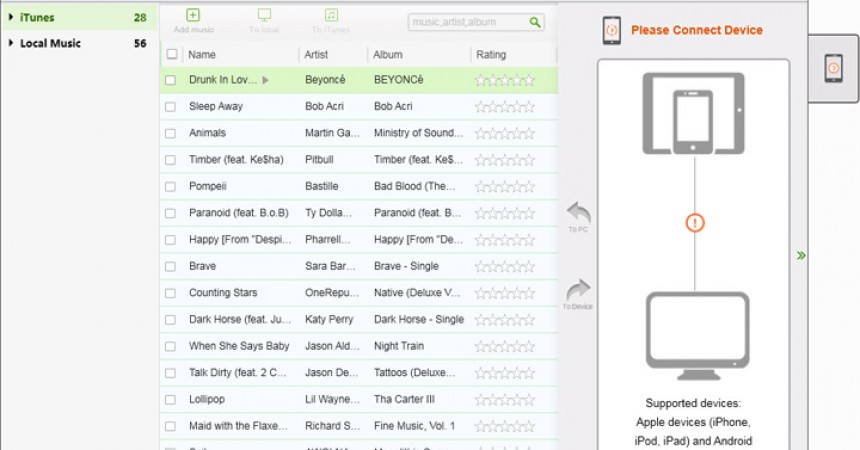Click the phone icon on the side tab
This screenshot has height=450, width=860.
pos(834,69)
